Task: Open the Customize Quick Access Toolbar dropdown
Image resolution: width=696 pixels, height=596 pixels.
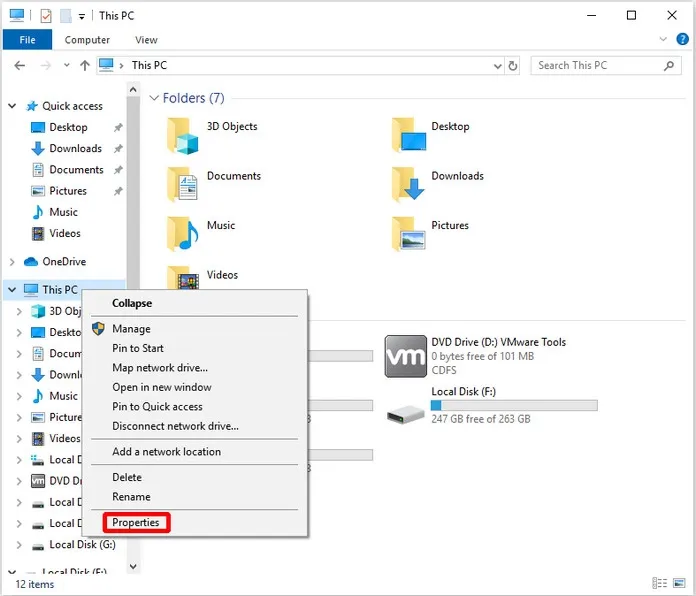Action: 82,17
